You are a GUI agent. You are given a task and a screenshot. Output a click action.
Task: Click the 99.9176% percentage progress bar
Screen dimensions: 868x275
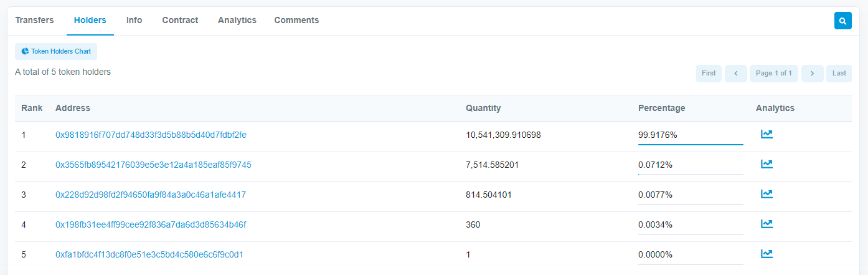point(691,144)
